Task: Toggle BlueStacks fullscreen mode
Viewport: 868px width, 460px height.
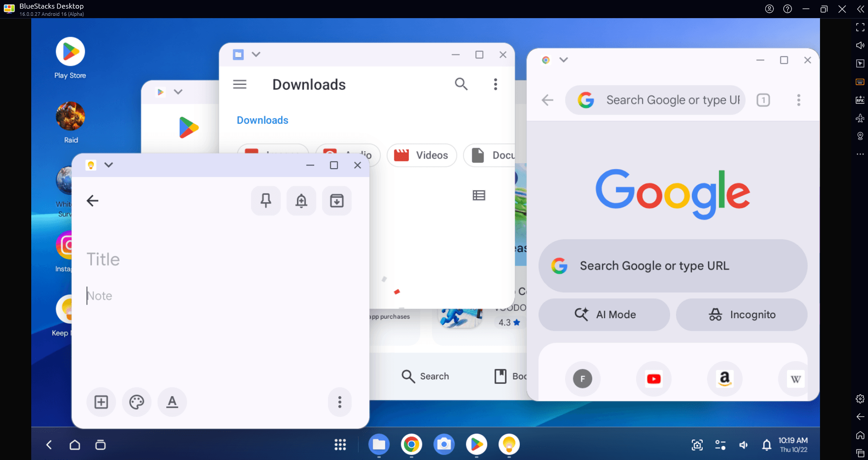Action: 860,27
